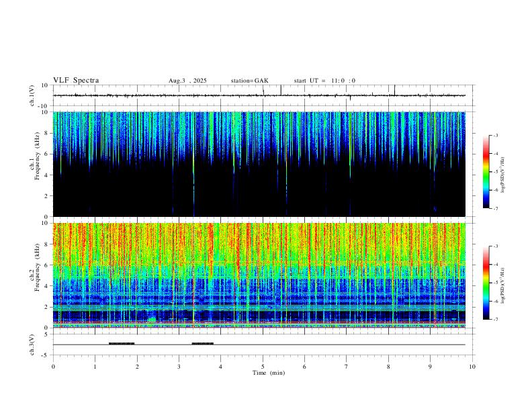Click the ch.3 black marker bar near 3.5 min
Viewport: 532px width, 411px height.
pyautogui.click(x=203, y=344)
